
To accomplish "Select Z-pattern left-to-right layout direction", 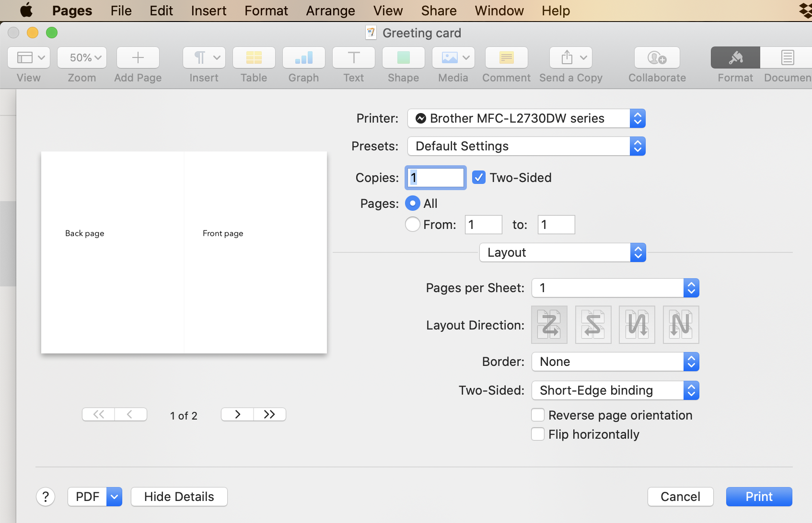I will click(x=549, y=325).
